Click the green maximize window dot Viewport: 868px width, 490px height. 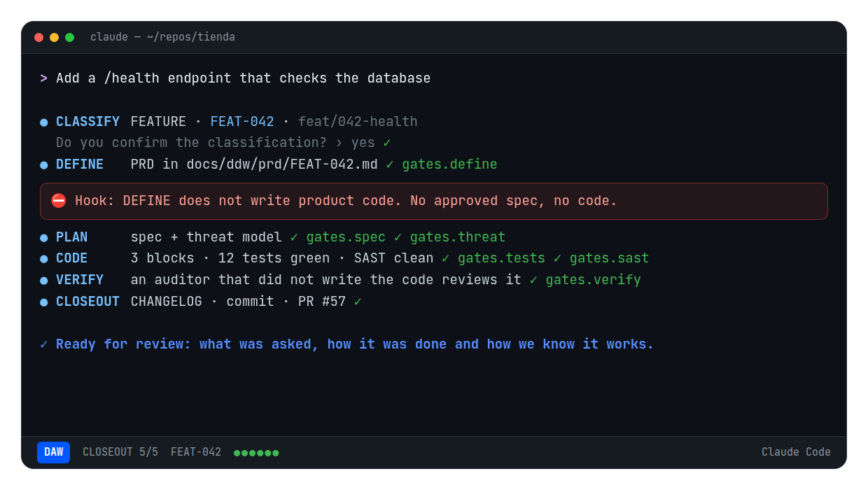(x=69, y=37)
